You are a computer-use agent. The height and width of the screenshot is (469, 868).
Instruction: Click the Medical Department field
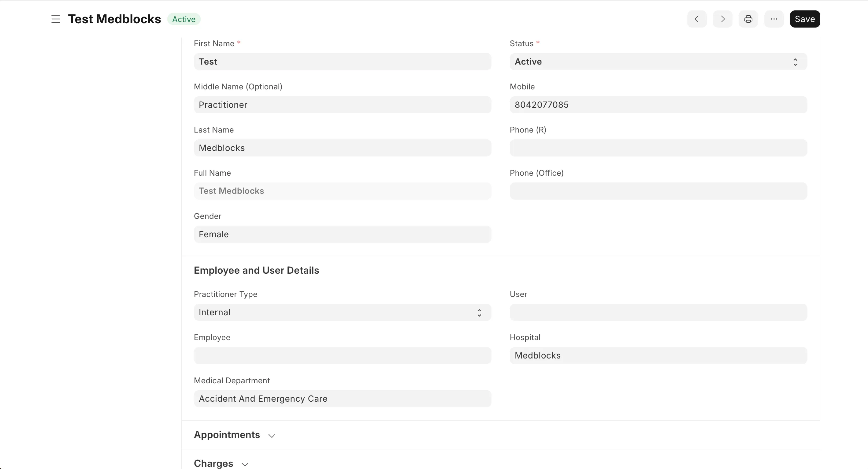click(342, 399)
